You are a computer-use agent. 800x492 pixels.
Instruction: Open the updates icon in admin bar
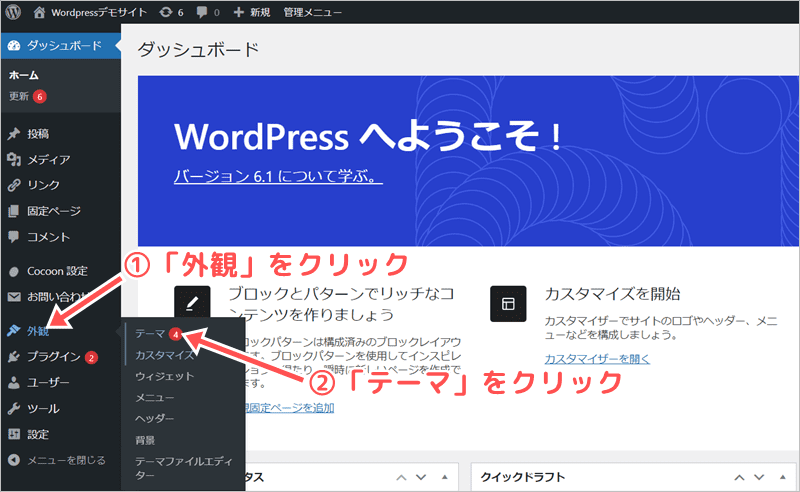(164, 14)
